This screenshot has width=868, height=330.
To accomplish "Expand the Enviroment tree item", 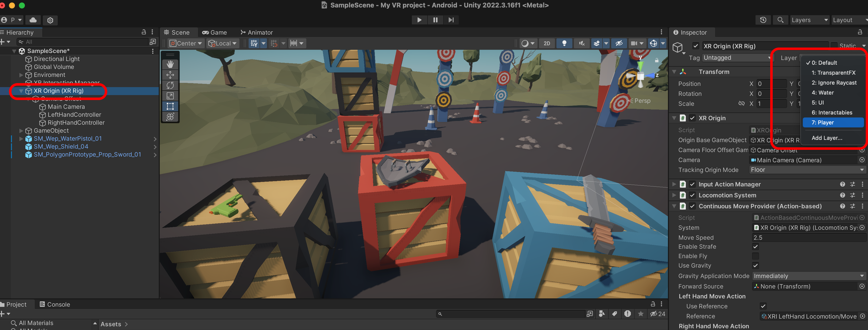I will [x=21, y=75].
